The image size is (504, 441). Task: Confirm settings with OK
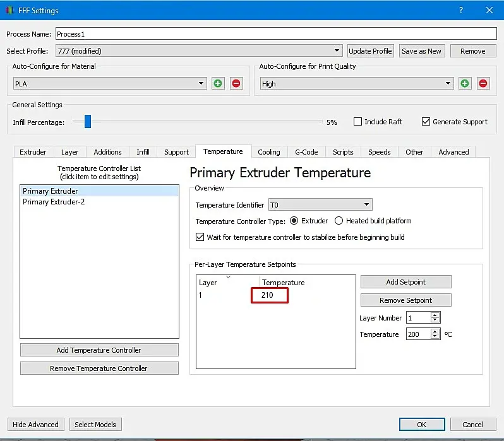422,425
